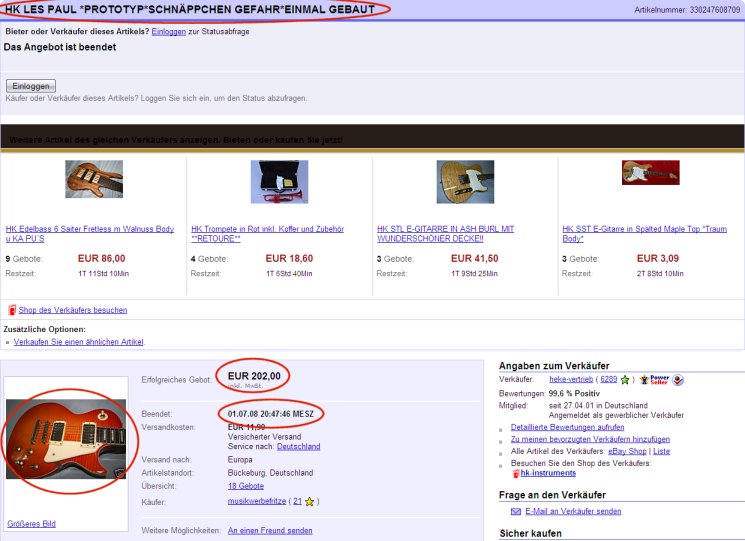
Task: Open the 18 Gebote bid overview
Action: (x=246, y=486)
